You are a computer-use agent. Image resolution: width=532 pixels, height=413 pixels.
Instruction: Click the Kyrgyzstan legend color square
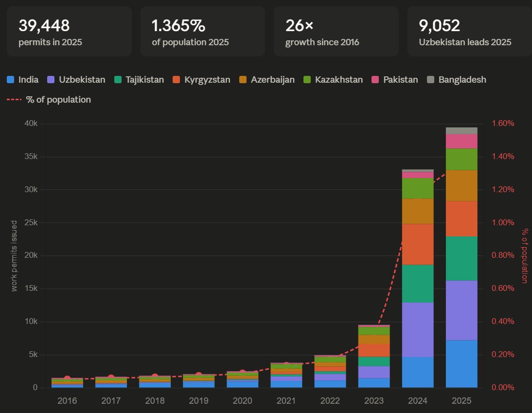tap(177, 80)
